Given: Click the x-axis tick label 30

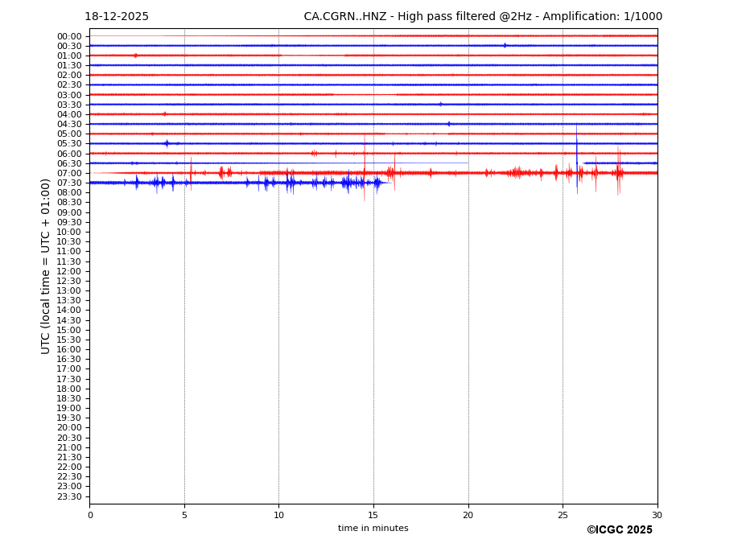Looking at the screenshot, I should tap(657, 515).
